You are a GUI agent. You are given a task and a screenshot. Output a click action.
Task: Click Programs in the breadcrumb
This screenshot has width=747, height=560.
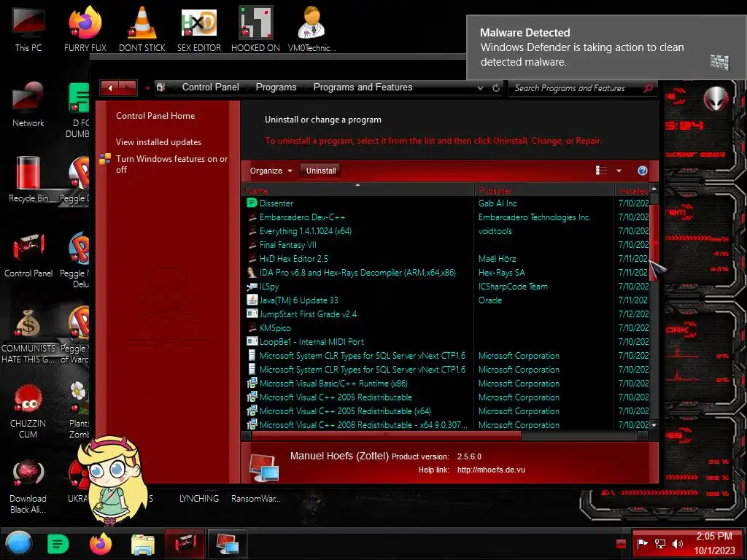(x=276, y=87)
